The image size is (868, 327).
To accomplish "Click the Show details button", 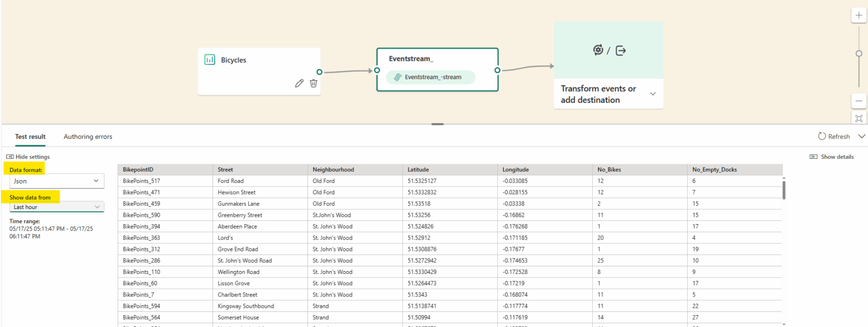I will click(x=832, y=156).
